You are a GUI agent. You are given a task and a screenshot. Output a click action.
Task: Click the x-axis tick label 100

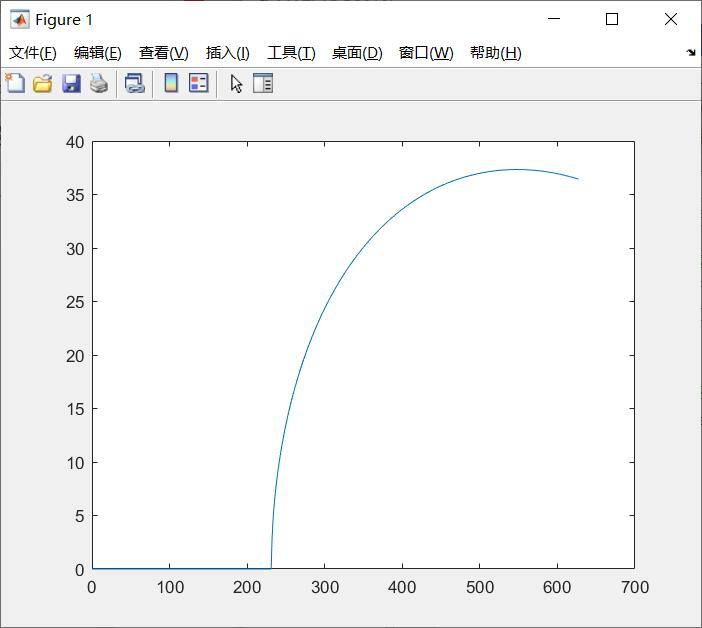170,587
